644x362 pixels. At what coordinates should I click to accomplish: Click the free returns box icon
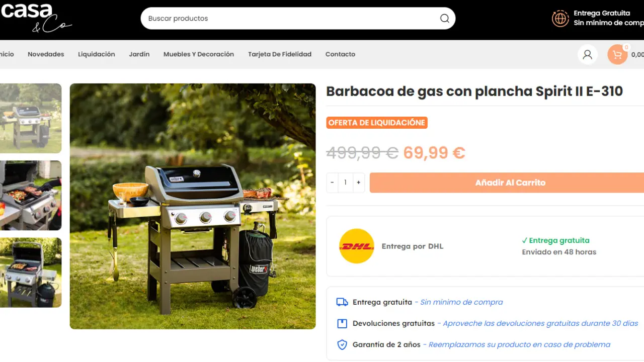pyautogui.click(x=342, y=323)
